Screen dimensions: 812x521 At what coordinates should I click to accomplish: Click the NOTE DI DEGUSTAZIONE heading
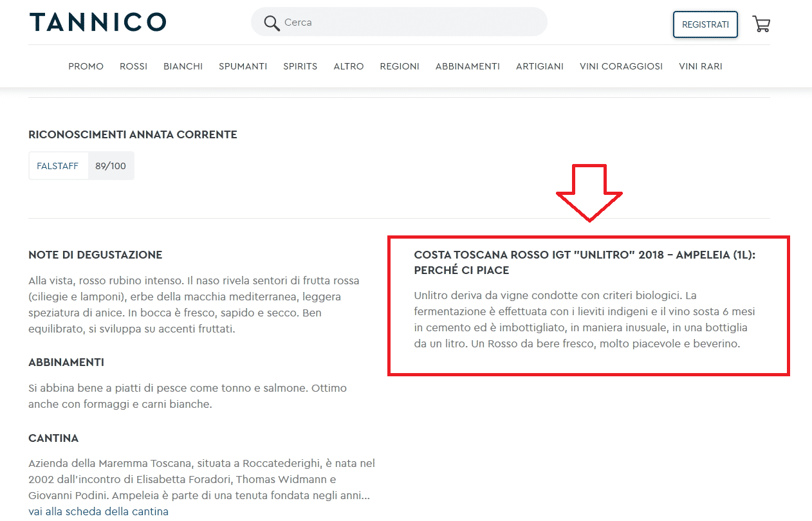tap(95, 255)
